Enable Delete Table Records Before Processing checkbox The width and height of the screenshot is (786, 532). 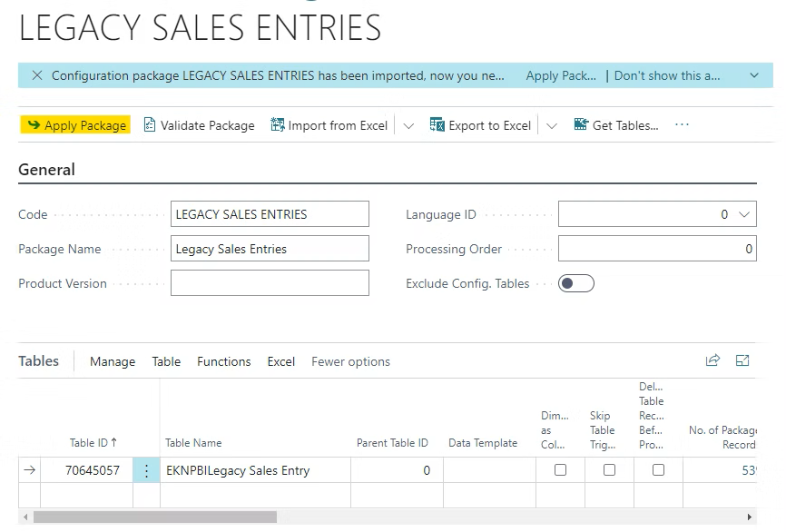pyautogui.click(x=658, y=470)
